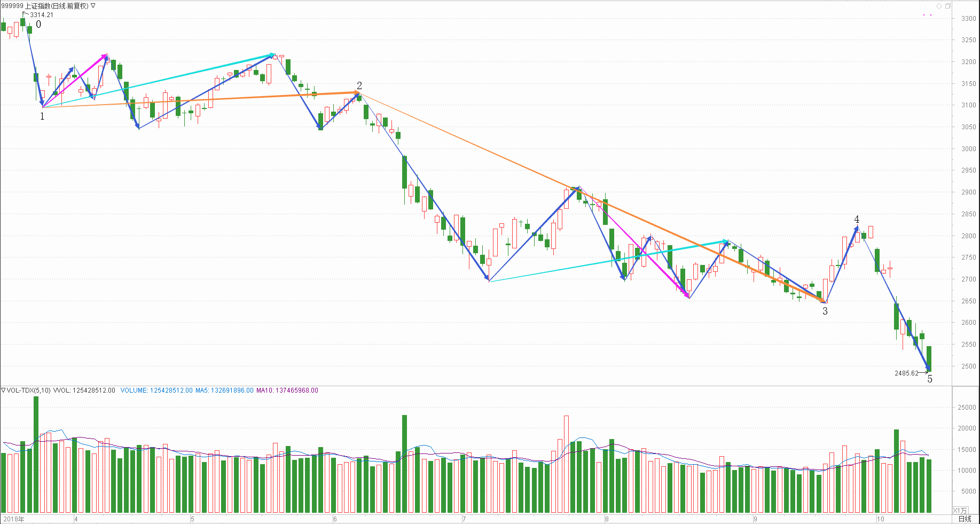Select the 999999 上证指数 chart title

point(45,6)
